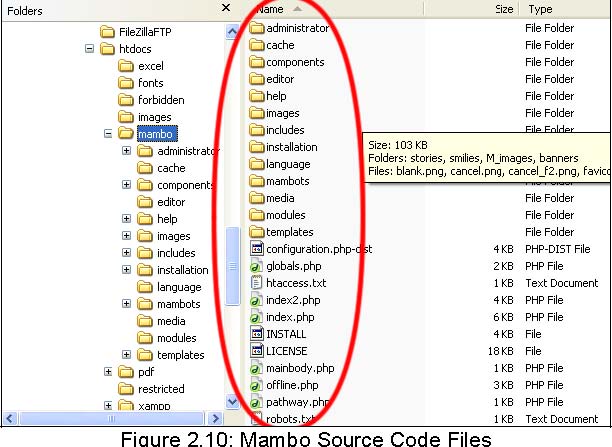Close the Folders pane
612x447 pixels.
coord(227,9)
